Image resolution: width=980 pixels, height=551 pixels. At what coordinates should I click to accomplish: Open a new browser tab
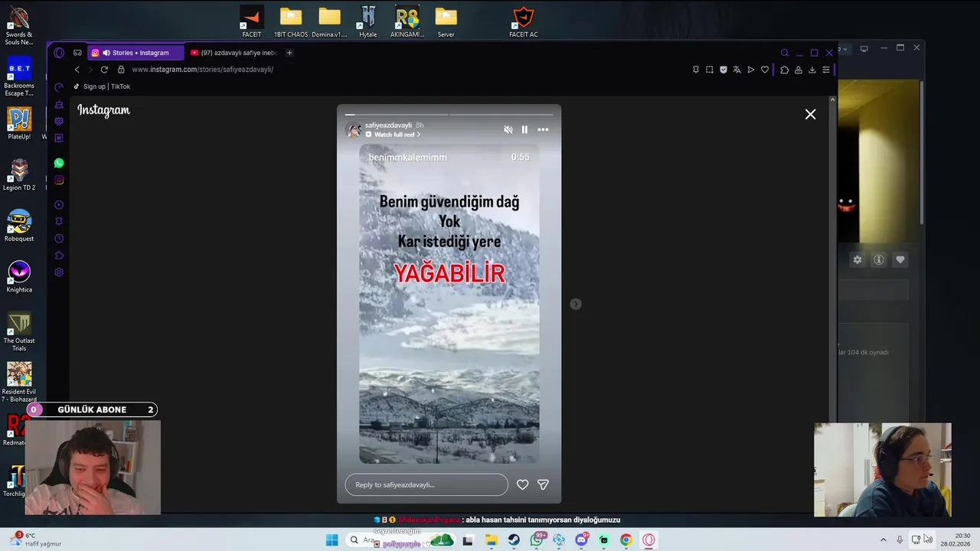[x=289, y=53]
